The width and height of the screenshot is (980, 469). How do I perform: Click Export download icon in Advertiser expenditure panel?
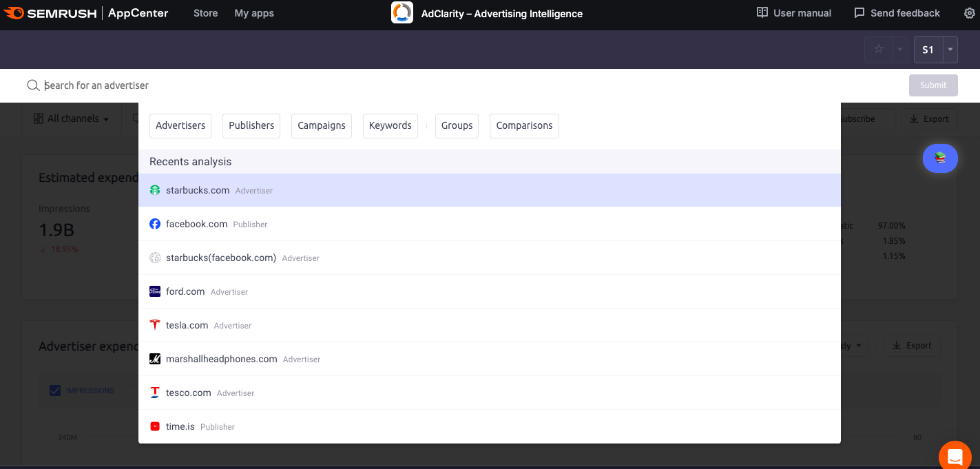tap(897, 345)
